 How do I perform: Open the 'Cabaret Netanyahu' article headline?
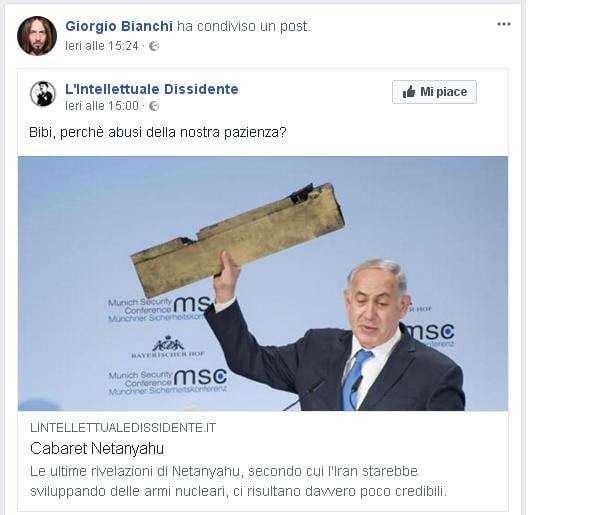97,448
